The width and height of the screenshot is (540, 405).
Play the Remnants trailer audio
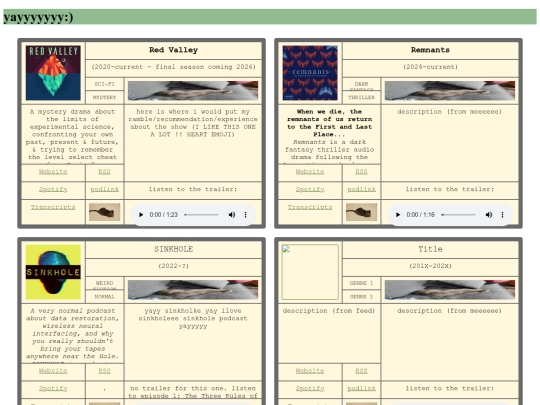point(398,215)
